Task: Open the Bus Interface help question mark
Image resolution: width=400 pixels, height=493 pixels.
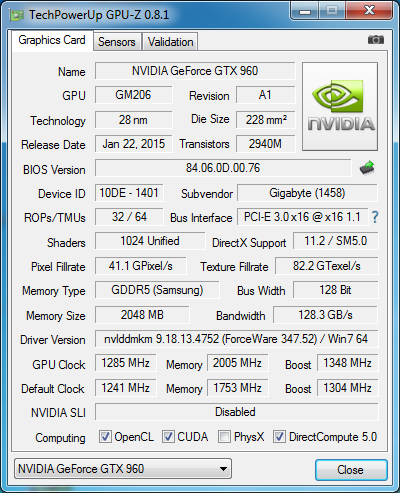Action: pos(375,217)
